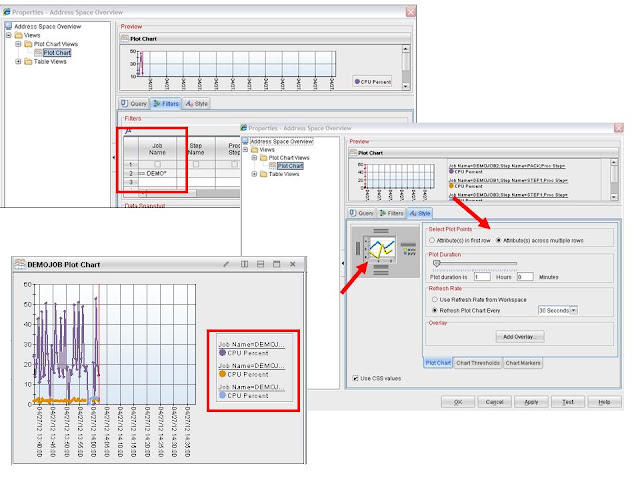
Task: Click the plot chart area thumbnail in Style
Action: click(x=382, y=247)
